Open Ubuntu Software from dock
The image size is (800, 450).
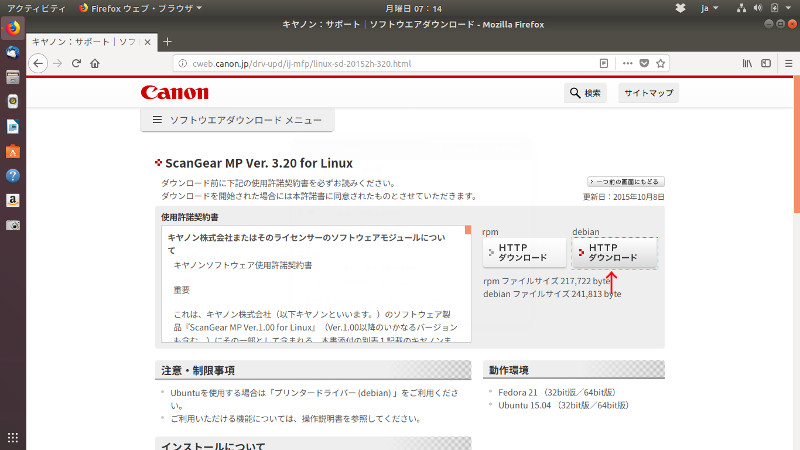tap(13, 151)
